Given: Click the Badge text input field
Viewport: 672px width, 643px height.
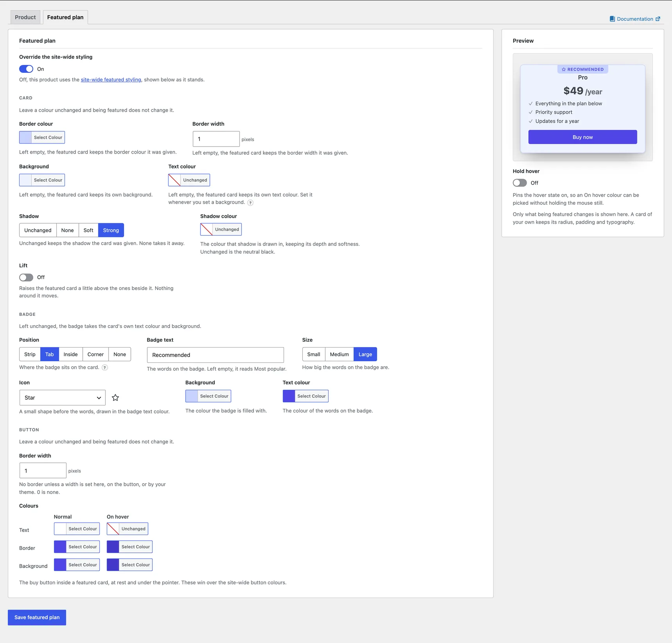Looking at the screenshot, I should (215, 355).
